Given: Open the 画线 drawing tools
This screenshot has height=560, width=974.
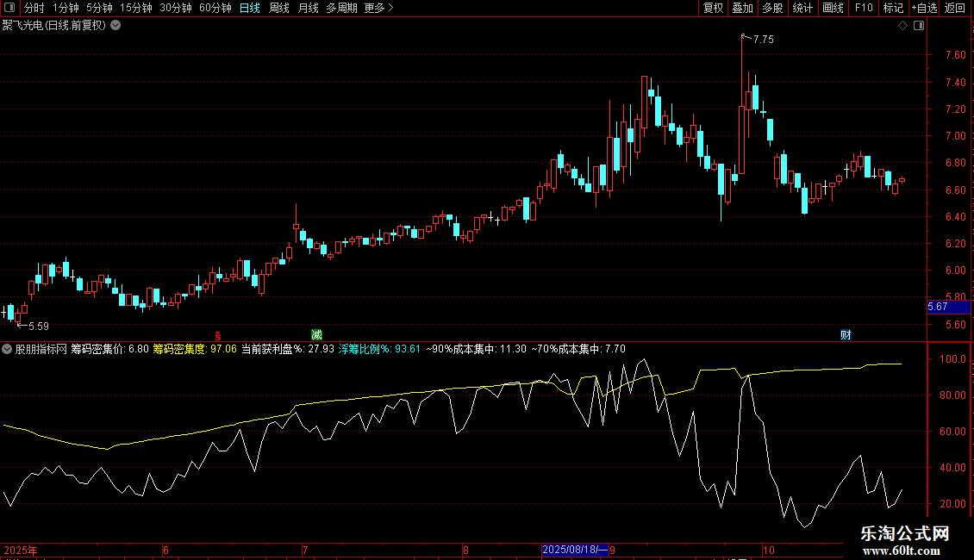Looking at the screenshot, I should 833,8.
